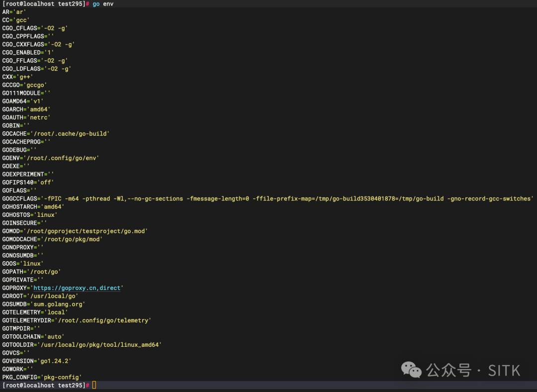Open the https://goproxy.cn,direct link
The image size is (537, 392).
(x=78, y=288)
